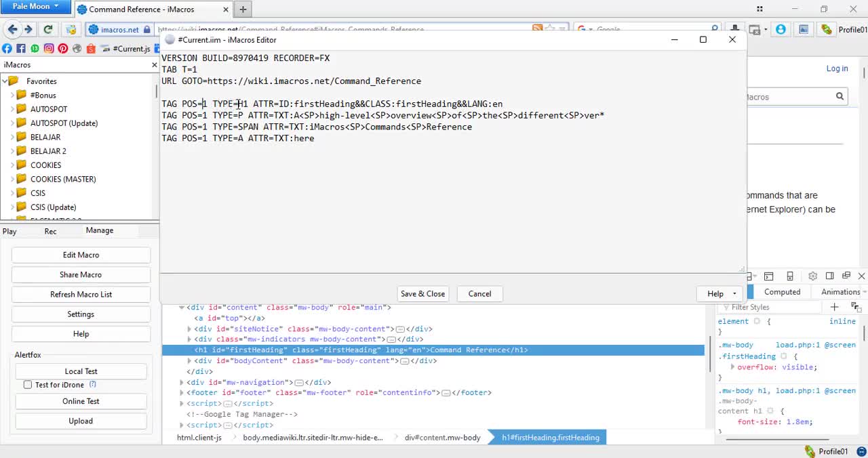Select the h1 firstHeading row in inspector
This screenshot has width=868, height=458.
[433, 350]
